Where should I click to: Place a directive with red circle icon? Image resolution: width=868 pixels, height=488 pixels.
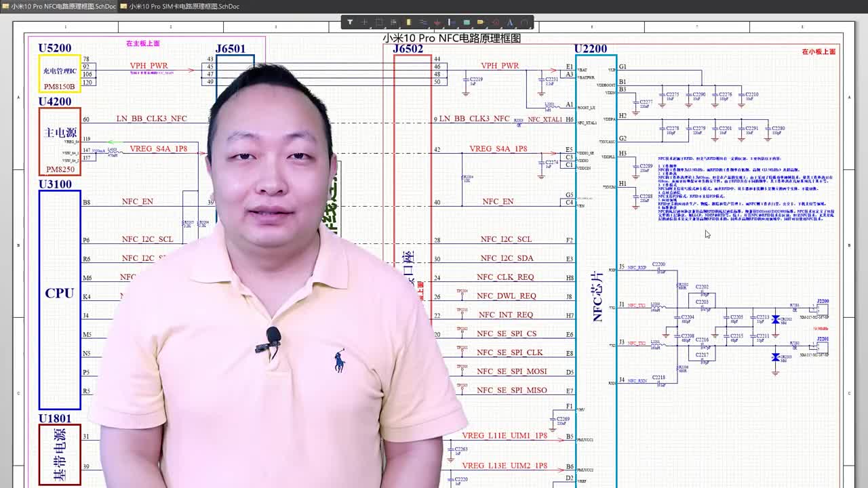pyautogui.click(x=495, y=22)
